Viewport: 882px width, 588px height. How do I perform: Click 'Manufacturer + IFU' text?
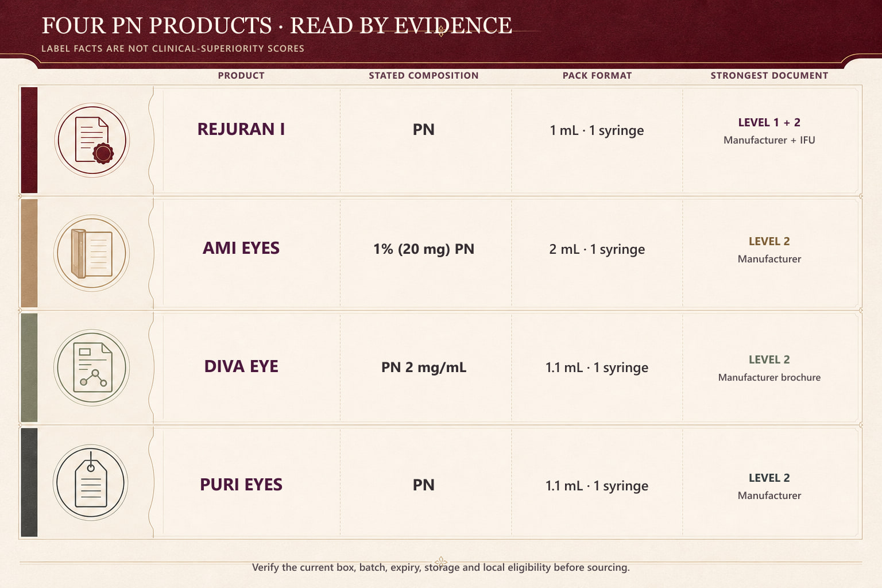click(x=769, y=140)
